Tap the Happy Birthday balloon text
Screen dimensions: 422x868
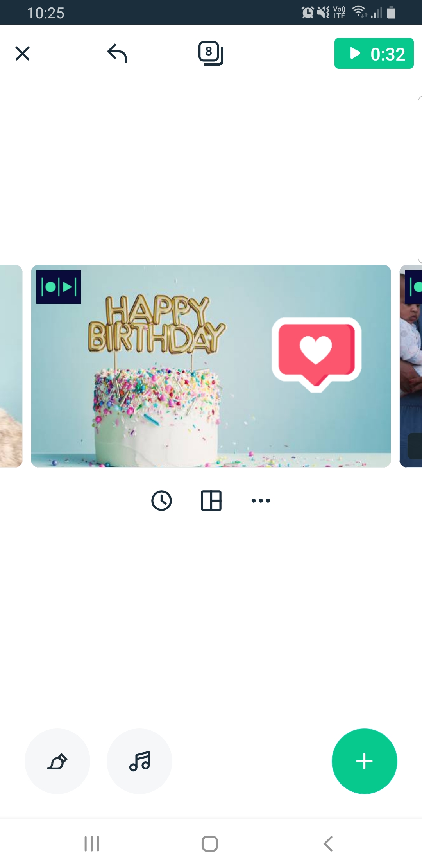156,325
